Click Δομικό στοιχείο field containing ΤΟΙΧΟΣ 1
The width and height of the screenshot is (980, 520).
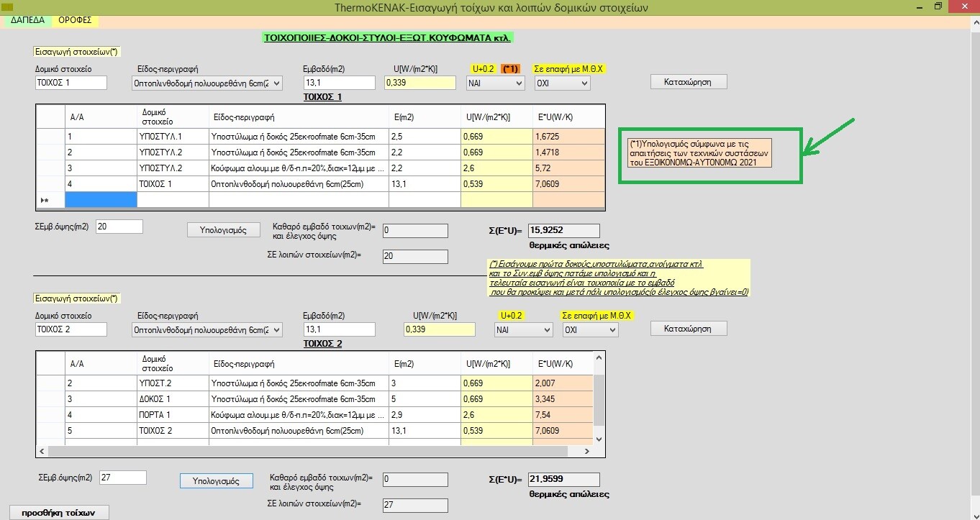[x=71, y=83]
